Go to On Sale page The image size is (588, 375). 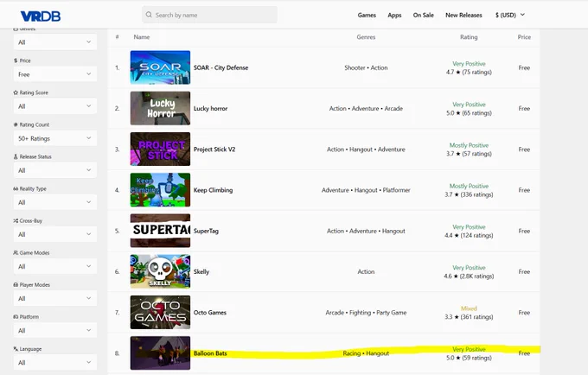423,15
